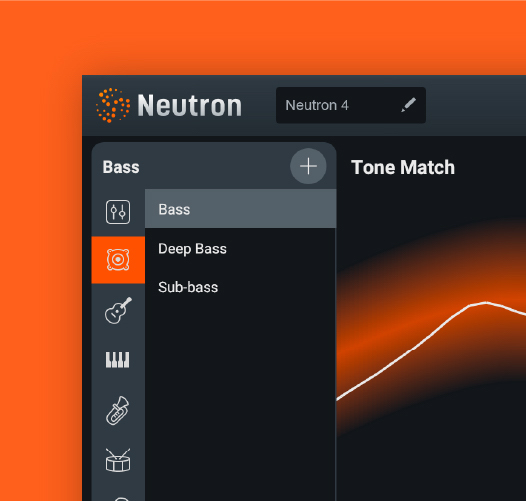Screen dimensions: 526x501
Task: Click the Neutron wordmark text
Action: [x=190, y=105]
